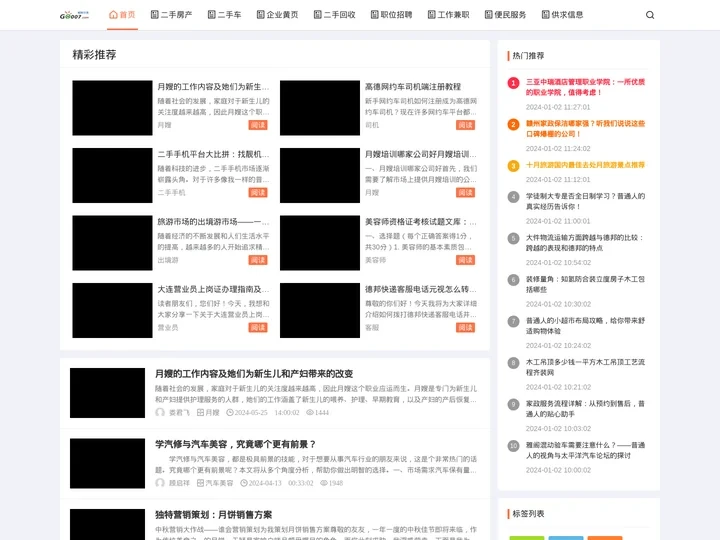Open hot item 赣州家政保洁哪家强

585,129
